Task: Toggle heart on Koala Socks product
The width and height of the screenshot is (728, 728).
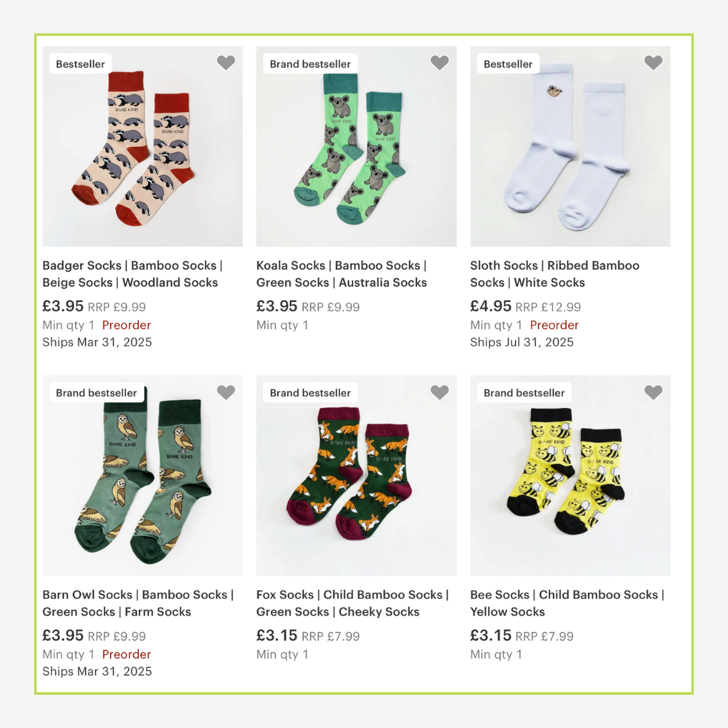Action: point(439,63)
